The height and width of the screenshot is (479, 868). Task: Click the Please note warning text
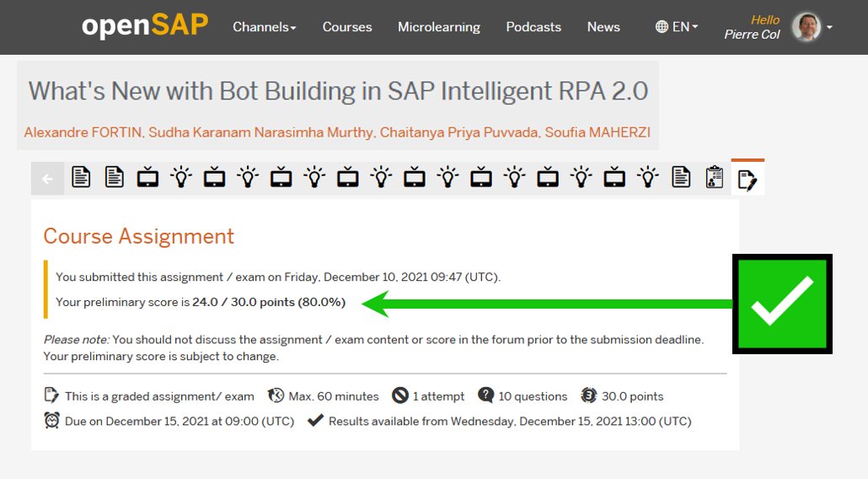click(373, 347)
